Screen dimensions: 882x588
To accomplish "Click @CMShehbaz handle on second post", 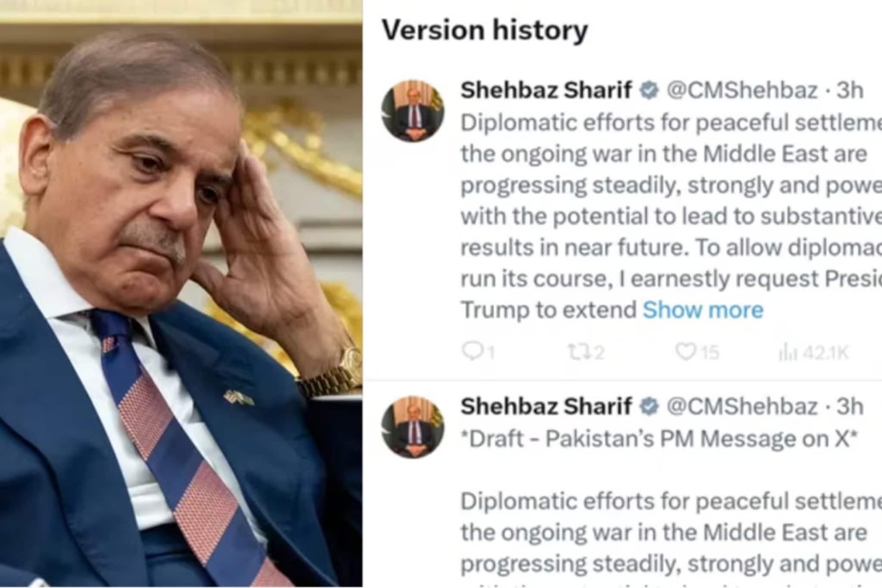I will (x=742, y=407).
